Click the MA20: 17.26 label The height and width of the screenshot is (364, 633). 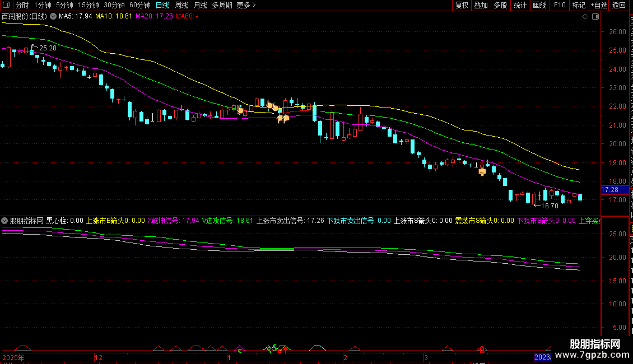154,17
